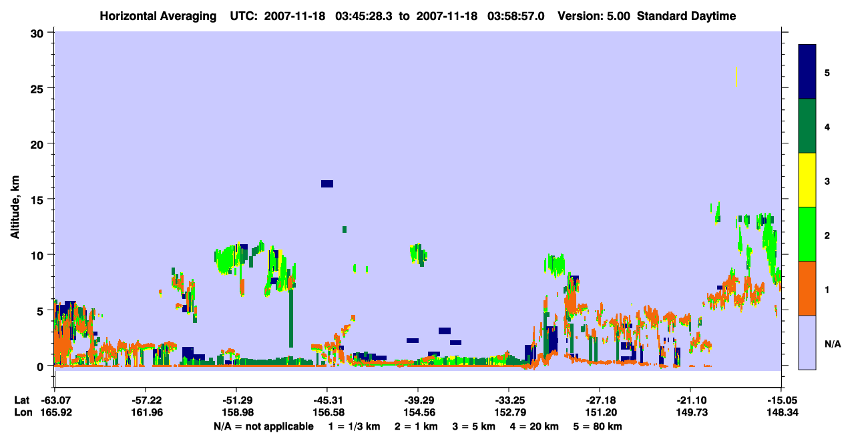
Task: Click the isolated dark blue block near 16 km altitude
Action: [327, 183]
